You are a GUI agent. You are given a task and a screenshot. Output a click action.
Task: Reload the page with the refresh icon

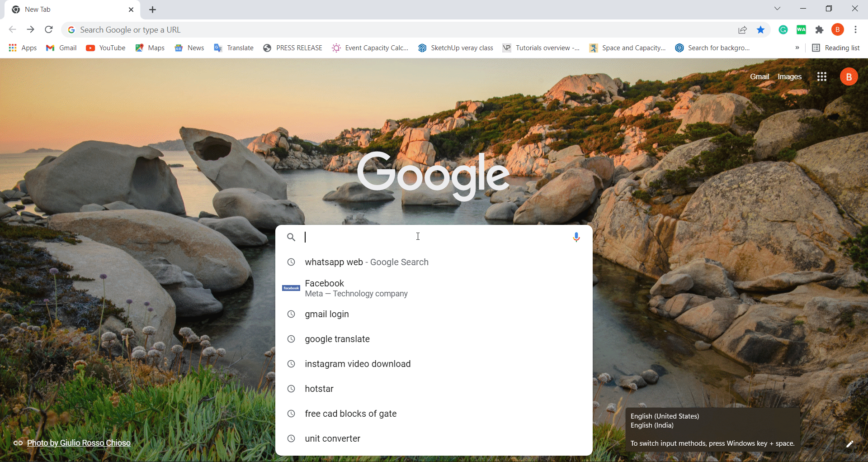49,30
